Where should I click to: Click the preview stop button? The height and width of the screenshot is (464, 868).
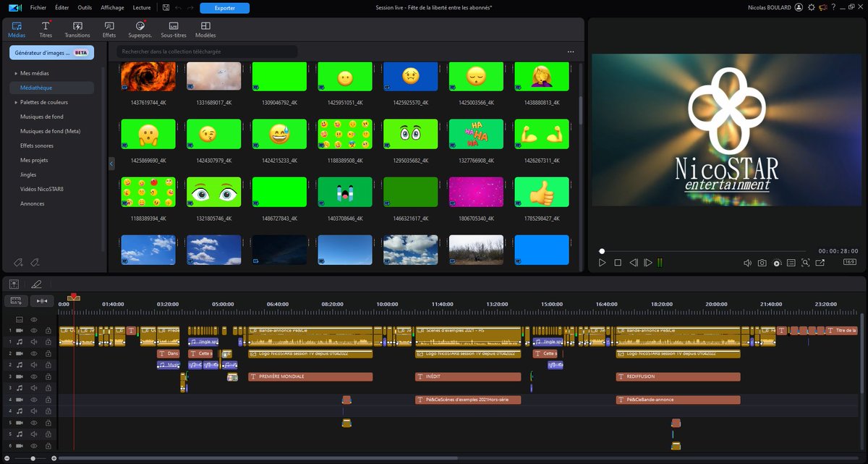[x=618, y=263]
